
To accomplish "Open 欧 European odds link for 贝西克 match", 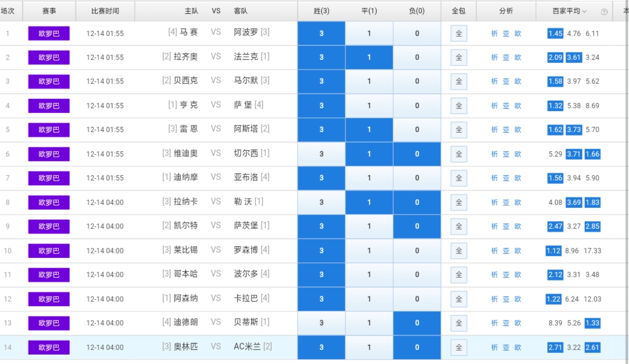I will (x=518, y=82).
